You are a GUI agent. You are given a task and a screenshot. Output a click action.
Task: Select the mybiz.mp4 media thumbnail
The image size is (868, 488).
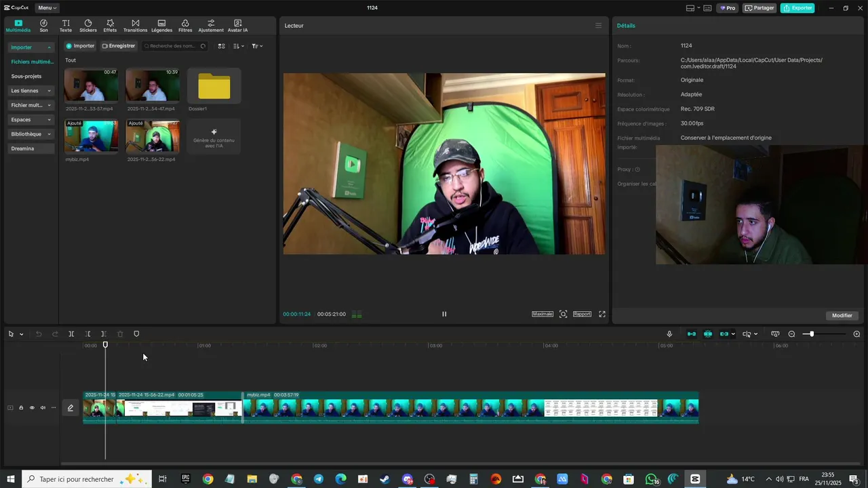[x=91, y=136]
